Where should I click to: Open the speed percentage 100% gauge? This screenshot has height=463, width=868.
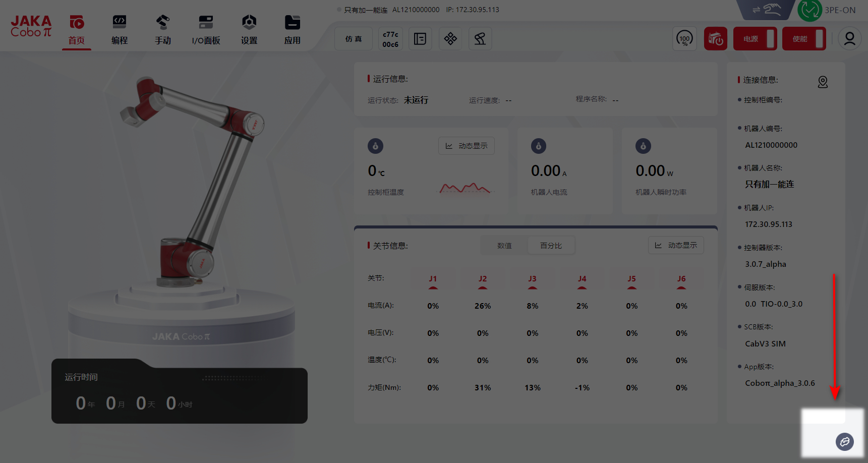(x=684, y=39)
